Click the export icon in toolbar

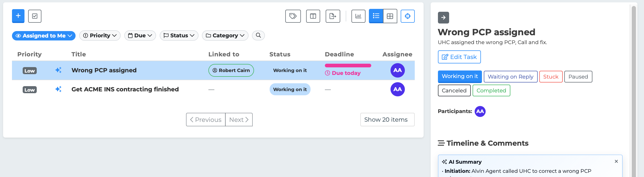coord(333,16)
